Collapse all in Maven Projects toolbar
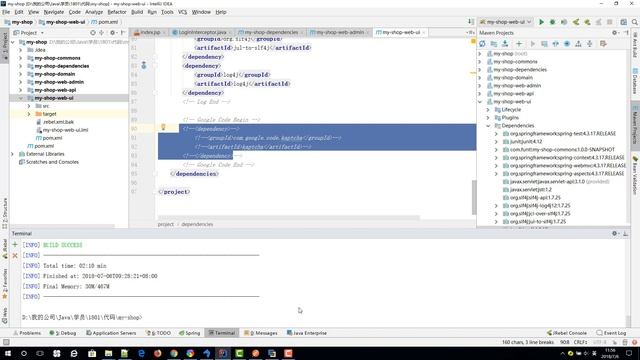This screenshot has height=360, width=640. [x=590, y=44]
